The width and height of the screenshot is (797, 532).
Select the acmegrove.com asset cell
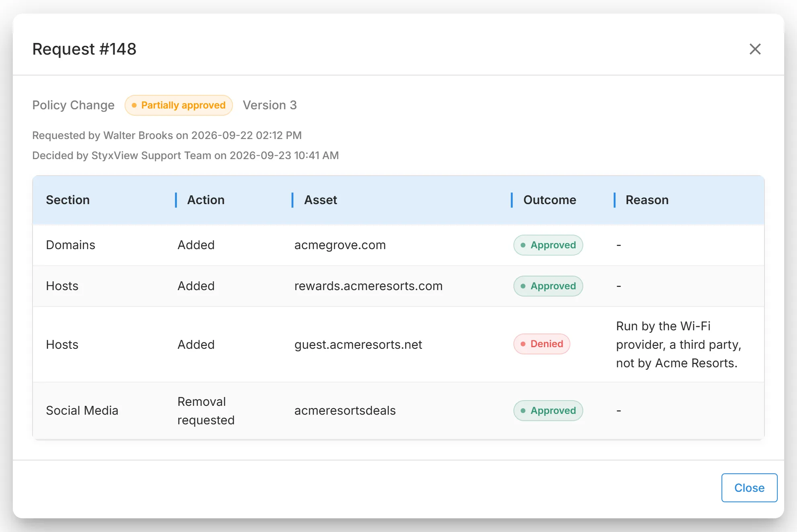click(x=340, y=245)
